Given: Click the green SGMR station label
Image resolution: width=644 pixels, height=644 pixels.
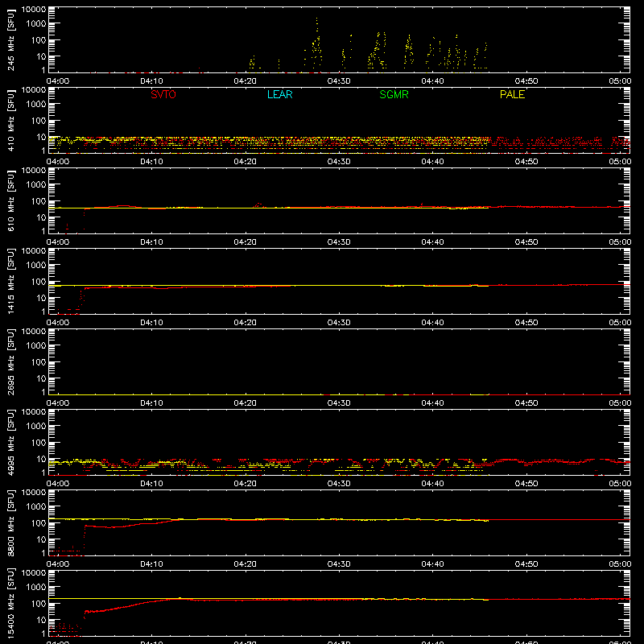Looking at the screenshot, I should pos(394,94).
